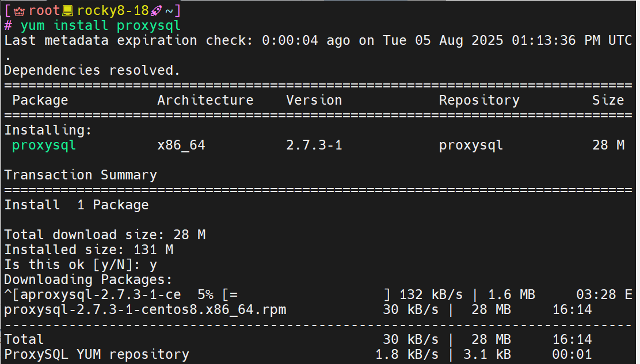Click the 'Architecture' column header
This screenshot has width=640, height=364.
pyautogui.click(x=205, y=100)
